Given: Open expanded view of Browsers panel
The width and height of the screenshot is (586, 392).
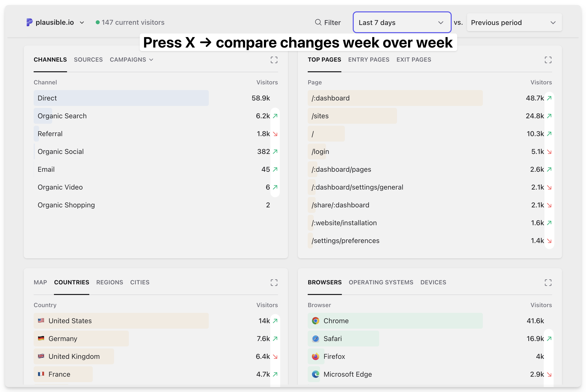Looking at the screenshot, I should 548,283.
